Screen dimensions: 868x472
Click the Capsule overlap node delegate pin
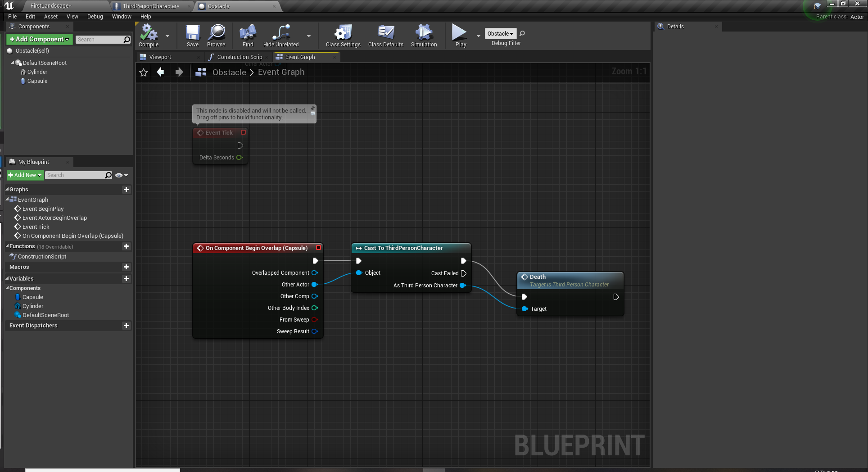click(x=318, y=248)
